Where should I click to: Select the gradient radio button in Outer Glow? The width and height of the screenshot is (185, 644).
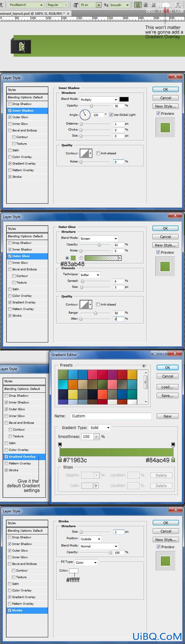(81, 258)
